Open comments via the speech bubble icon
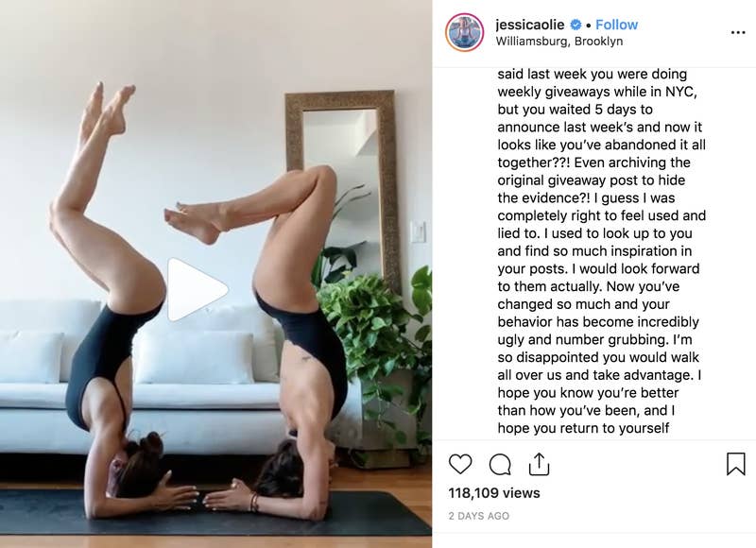The height and width of the screenshot is (548, 756). click(x=500, y=465)
